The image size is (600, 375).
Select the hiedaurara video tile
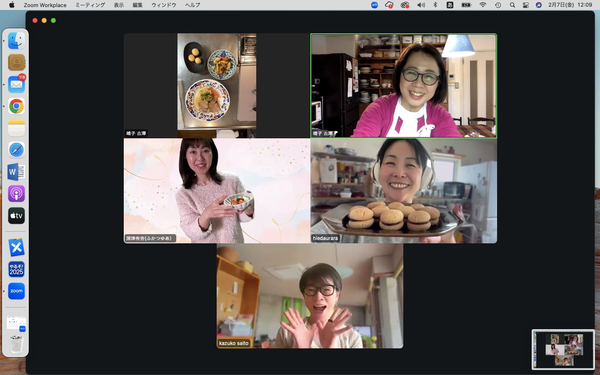click(x=404, y=191)
